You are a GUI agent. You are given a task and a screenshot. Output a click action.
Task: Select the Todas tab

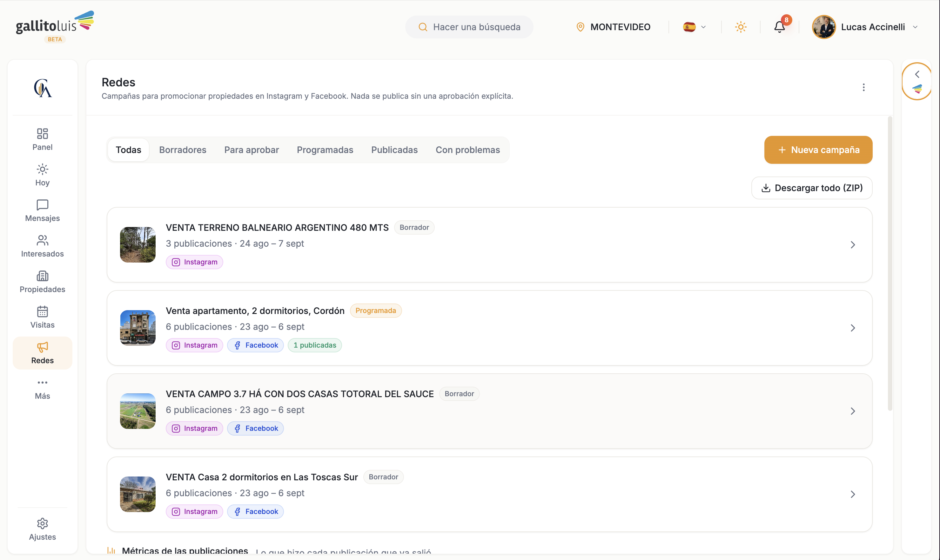128,150
